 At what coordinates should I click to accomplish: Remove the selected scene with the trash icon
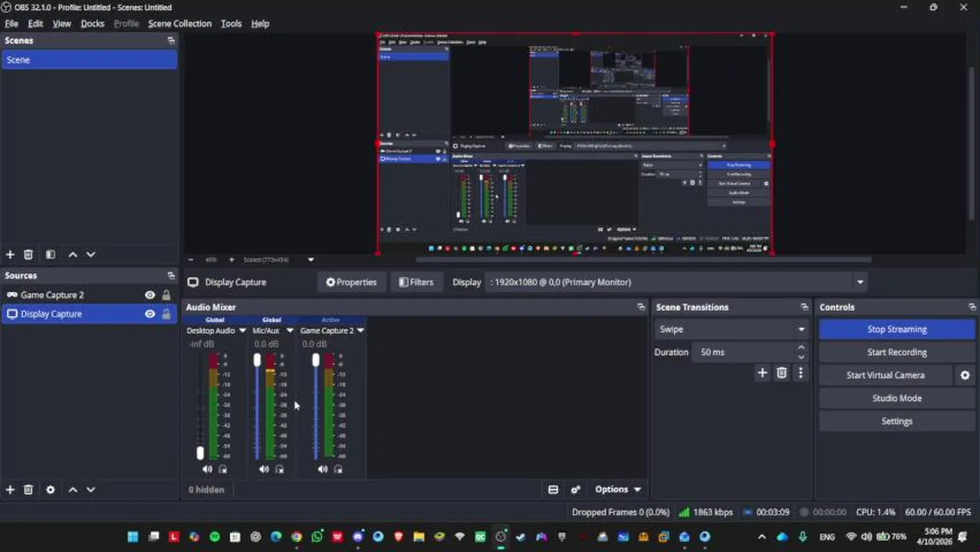click(28, 255)
